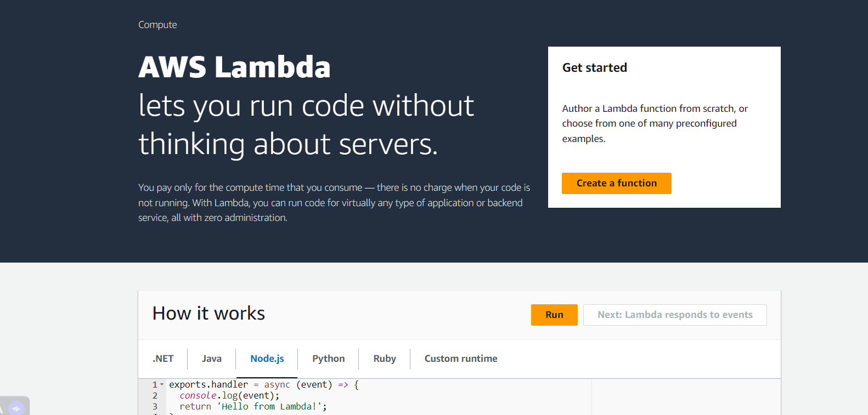Viewport: 868px width, 415px height.
Task: Click the return 'Hello from Lambda!' line
Action: tap(253, 406)
